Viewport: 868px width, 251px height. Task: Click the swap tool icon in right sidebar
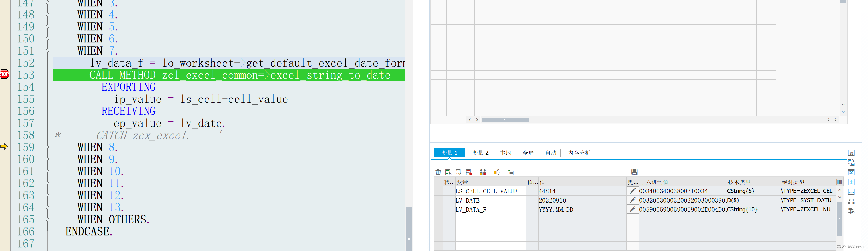tap(851, 163)
